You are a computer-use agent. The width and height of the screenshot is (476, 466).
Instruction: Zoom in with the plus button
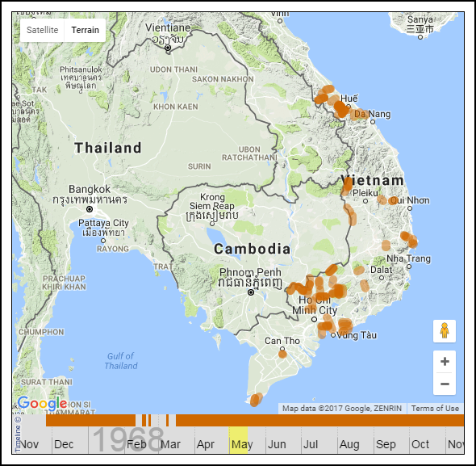445,362
